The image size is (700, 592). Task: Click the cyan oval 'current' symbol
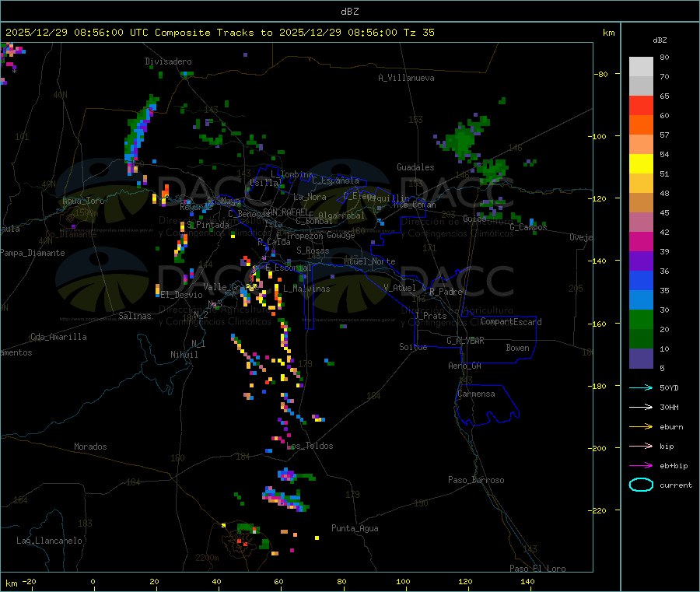coord(641,485)
